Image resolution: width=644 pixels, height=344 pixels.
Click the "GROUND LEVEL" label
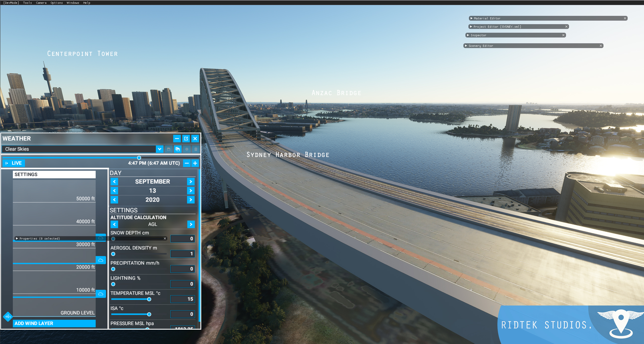(77, 313)
